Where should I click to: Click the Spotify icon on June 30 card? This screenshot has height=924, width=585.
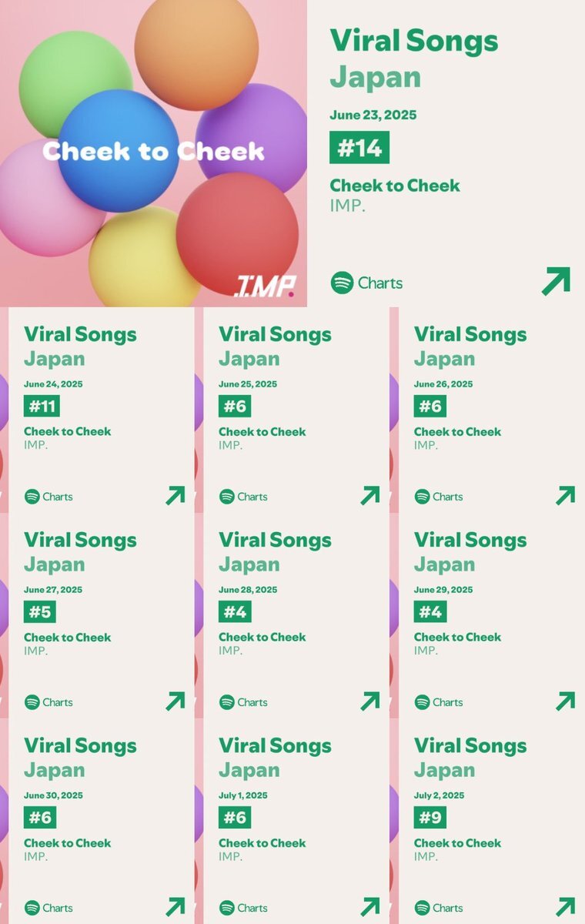click(x=32, y=908)
